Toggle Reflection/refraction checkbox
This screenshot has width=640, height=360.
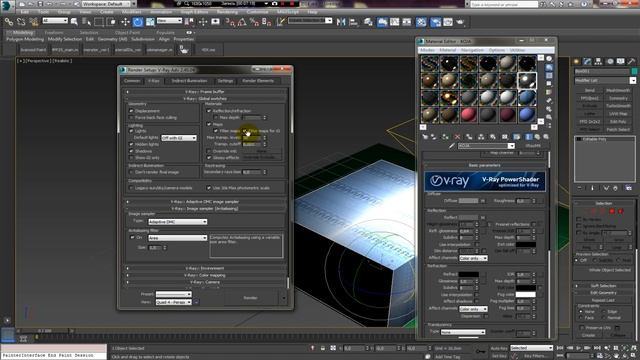point(209,111)
